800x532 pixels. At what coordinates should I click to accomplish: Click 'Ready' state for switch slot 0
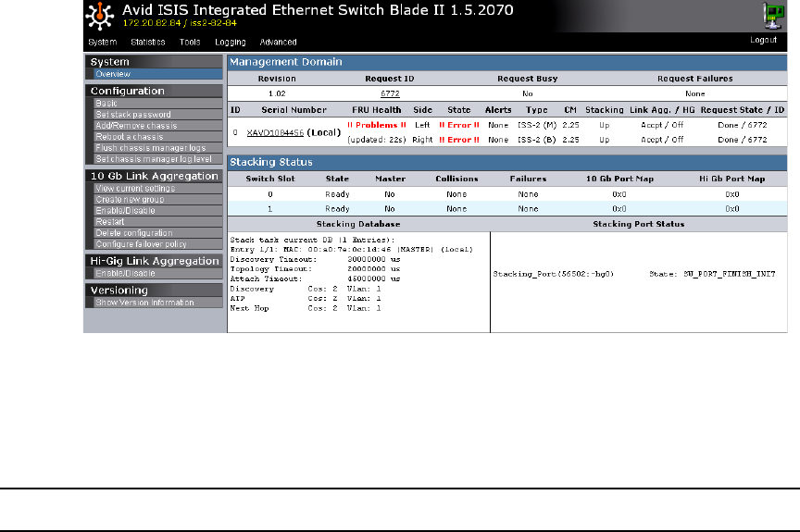tap(337, 194)
